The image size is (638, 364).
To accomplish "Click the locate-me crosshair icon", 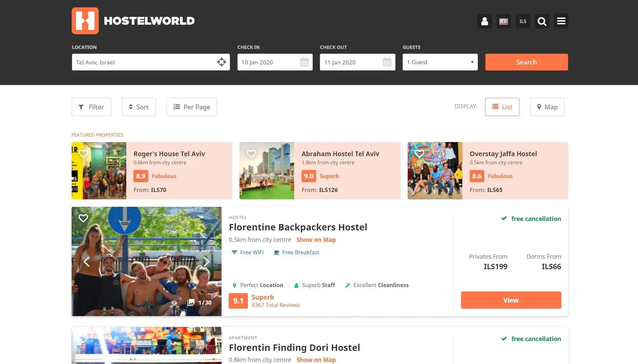I will (222, 62).
